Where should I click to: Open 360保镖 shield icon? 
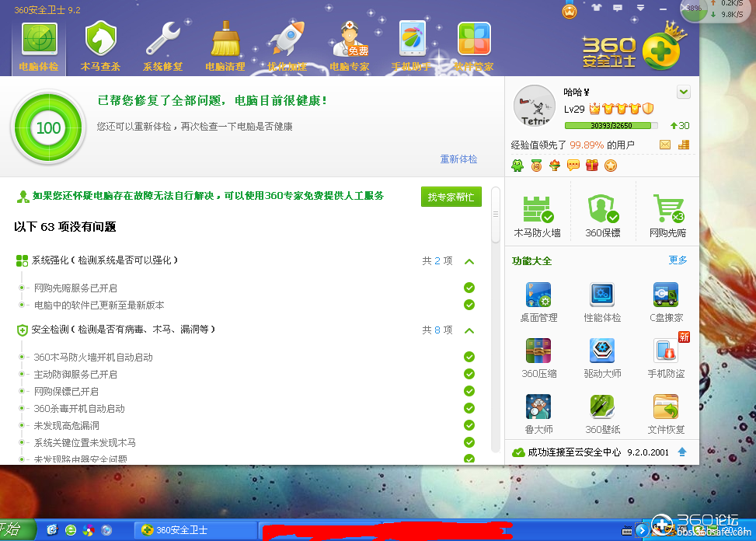coord(603,216)
